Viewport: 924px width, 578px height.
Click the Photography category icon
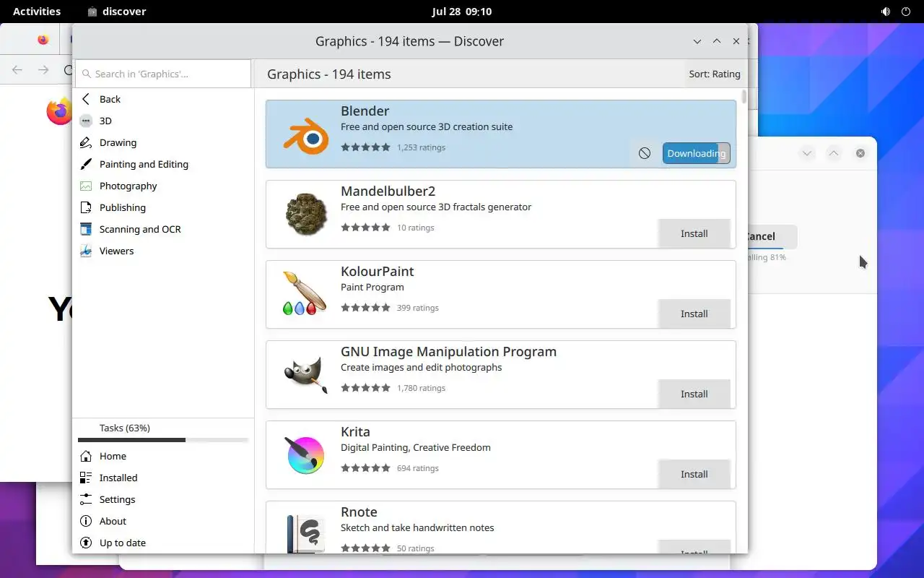tap(86, 186)
